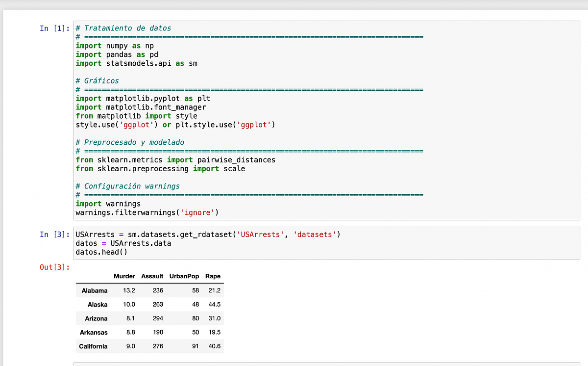Click the In [3] cell prompt

(x=55, y=235)
